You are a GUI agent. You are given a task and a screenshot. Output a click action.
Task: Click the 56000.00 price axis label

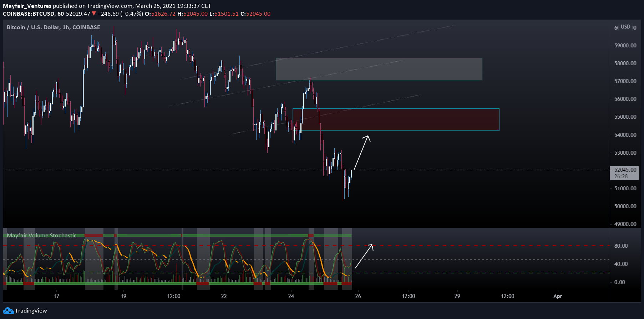[625, 99]
